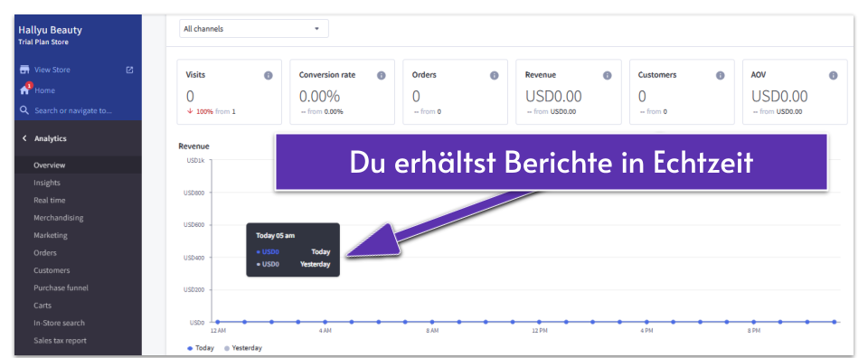Focus the Search or navigate to field
This screenshot has width=868, height=358.
coord(73,110)
